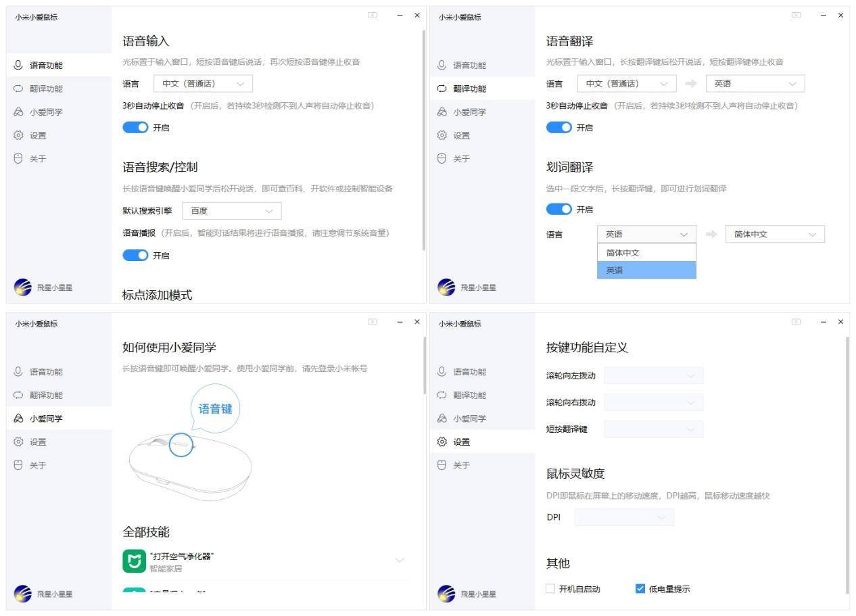Image resolution: width=856 pixels, height=616 pixels.
Task: Collapse the open 划词翻译 source dropdown 英语
Action: coord(646,235)
